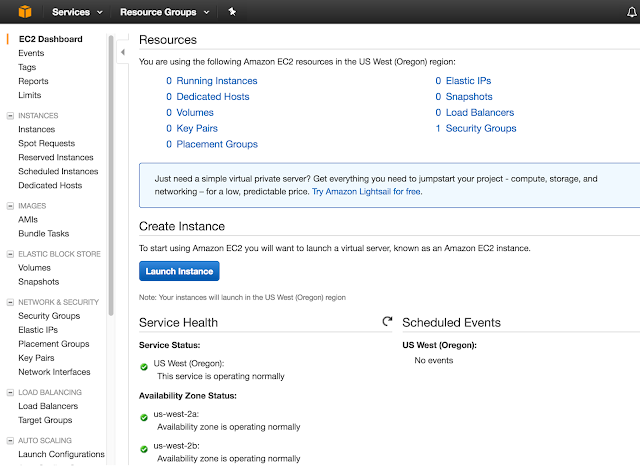The width and height of the screenshot is (640, 470).
Task: View the Security Groups resource link
Action: tap(480, 128)
